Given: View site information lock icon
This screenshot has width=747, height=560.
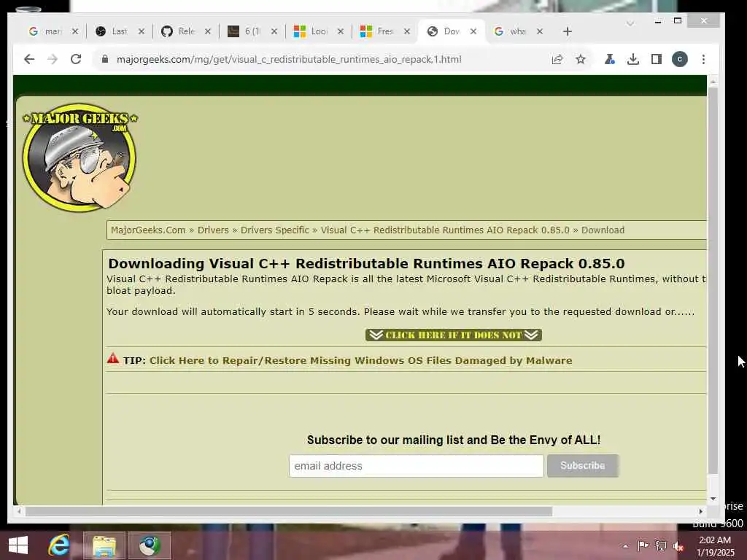Looking at the screenshot, I should (x=105, y=59).
